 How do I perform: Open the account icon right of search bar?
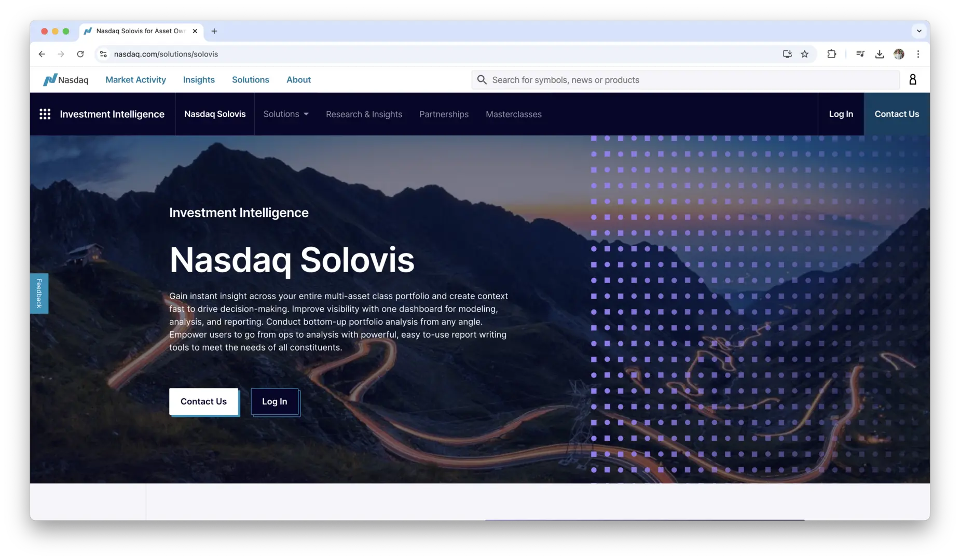coord(913,79)
